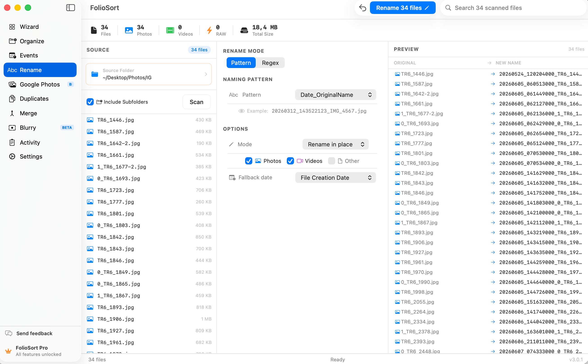Open the Fallback date dropdown
588x364 pixels.
coord(335,177)
